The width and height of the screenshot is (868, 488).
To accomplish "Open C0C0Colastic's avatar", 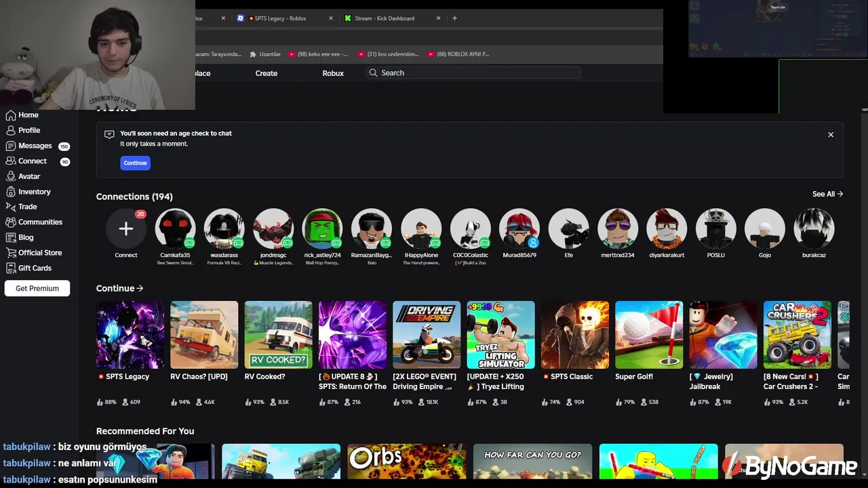I will tap(470, 229).
